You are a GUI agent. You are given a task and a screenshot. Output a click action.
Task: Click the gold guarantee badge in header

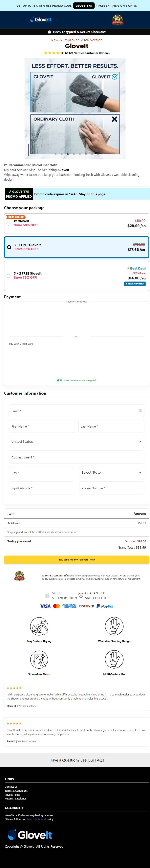117,20
